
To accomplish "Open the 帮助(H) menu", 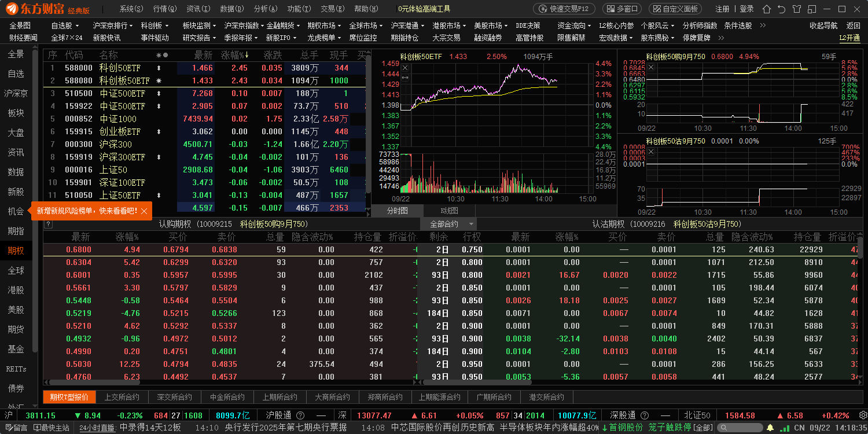I will tap(366, 9).
